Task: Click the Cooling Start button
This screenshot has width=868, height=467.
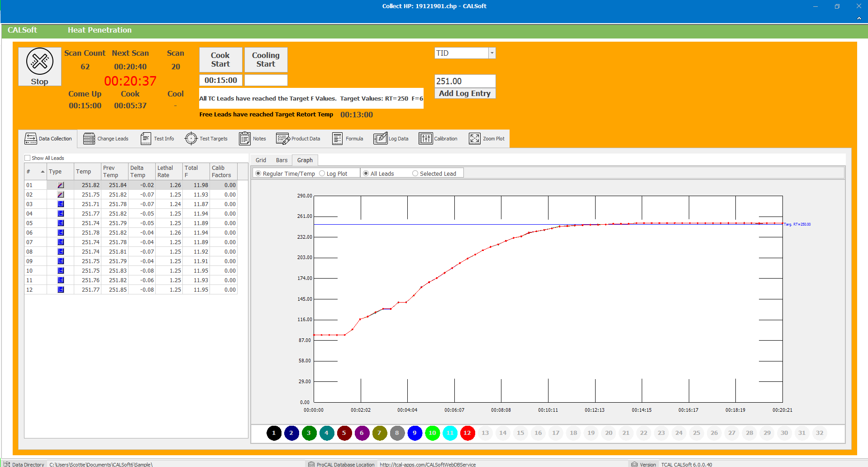Action: (x=266, y=60)
